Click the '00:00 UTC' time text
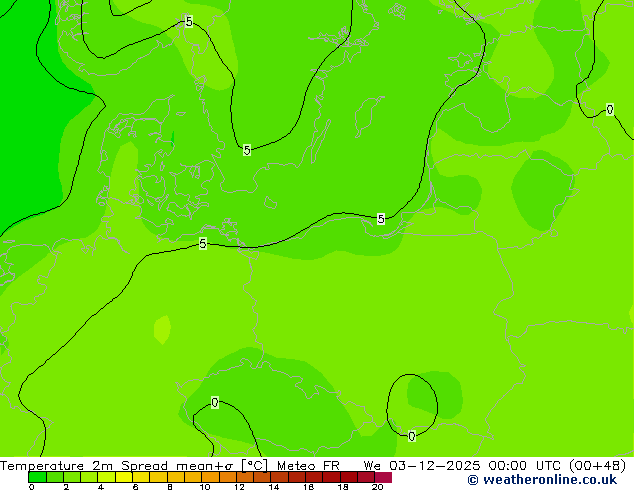 (524, 466)
